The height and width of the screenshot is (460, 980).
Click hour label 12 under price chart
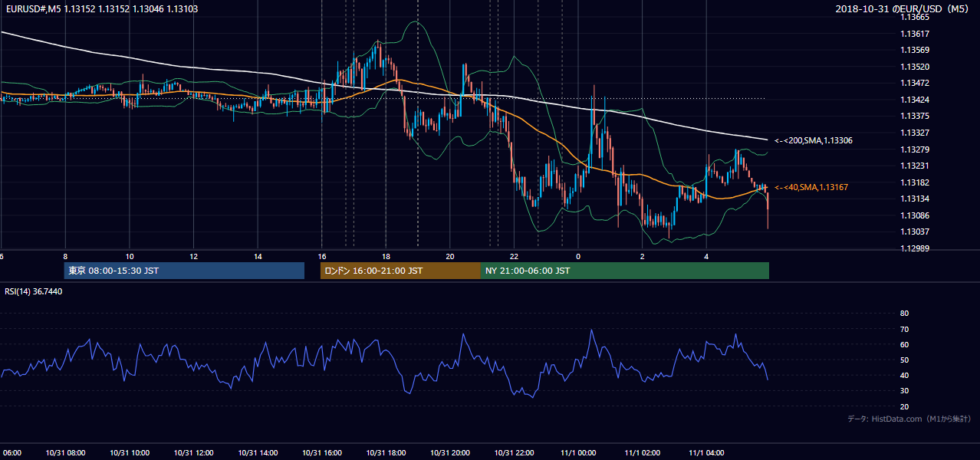pos(193,257)
